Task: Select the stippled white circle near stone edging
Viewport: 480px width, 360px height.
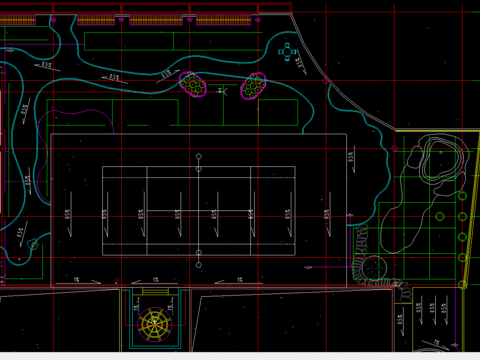Action: (x=374, y=268)
